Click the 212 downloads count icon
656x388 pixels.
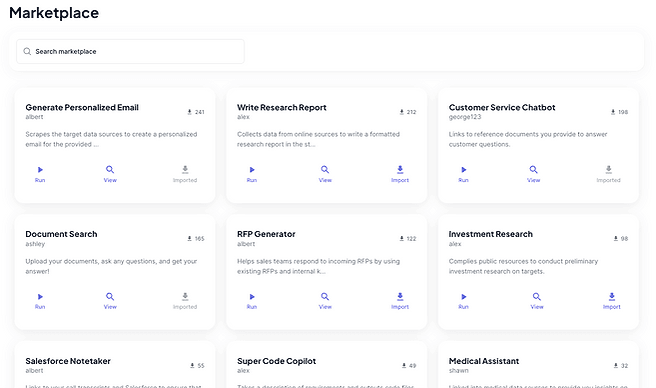pyautogui.click(x=401, y=112)
